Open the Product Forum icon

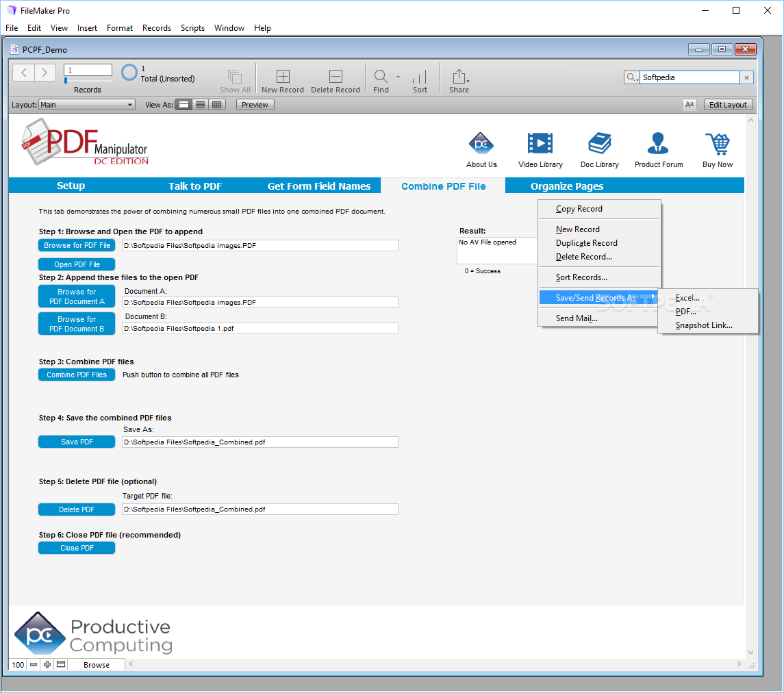tap(658, 144)
